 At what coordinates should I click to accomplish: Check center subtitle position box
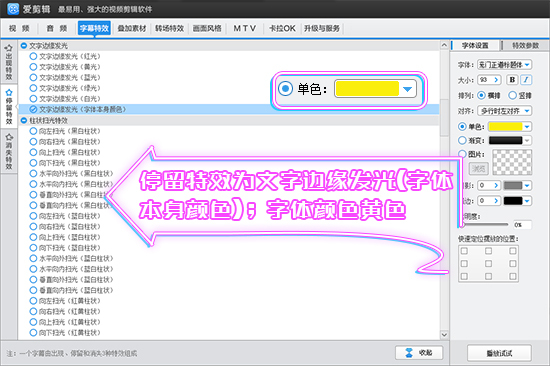(x=488, y=264)
